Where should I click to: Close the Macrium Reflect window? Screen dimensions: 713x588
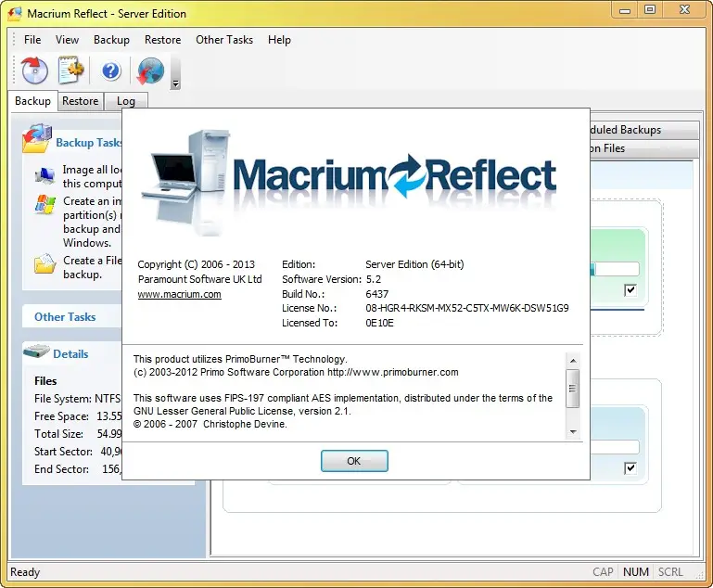(684, 10)
